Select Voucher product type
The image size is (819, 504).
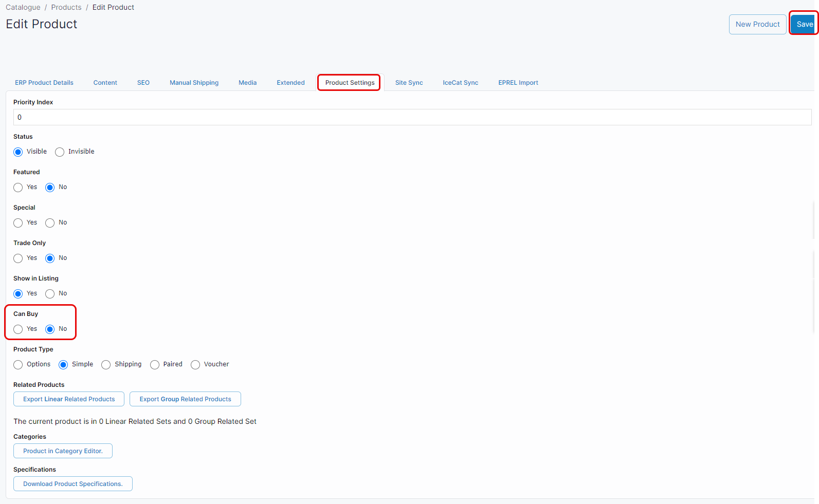pos(195,365)
